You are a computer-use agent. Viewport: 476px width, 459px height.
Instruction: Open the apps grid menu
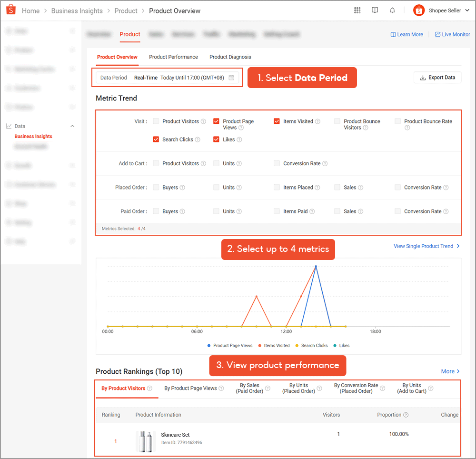(x=357, y=10)
